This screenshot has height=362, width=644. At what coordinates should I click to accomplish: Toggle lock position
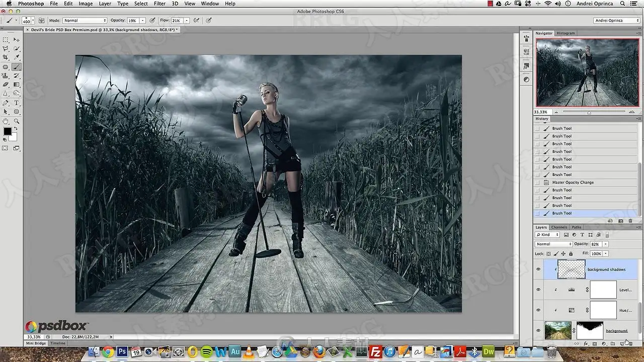tap(563, 253)
